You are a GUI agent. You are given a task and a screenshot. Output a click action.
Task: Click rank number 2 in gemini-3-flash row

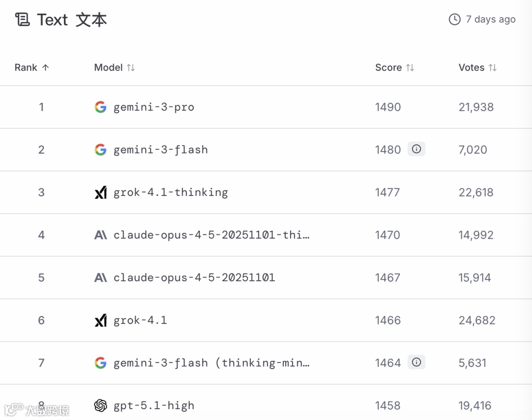(x=41, y=150)
